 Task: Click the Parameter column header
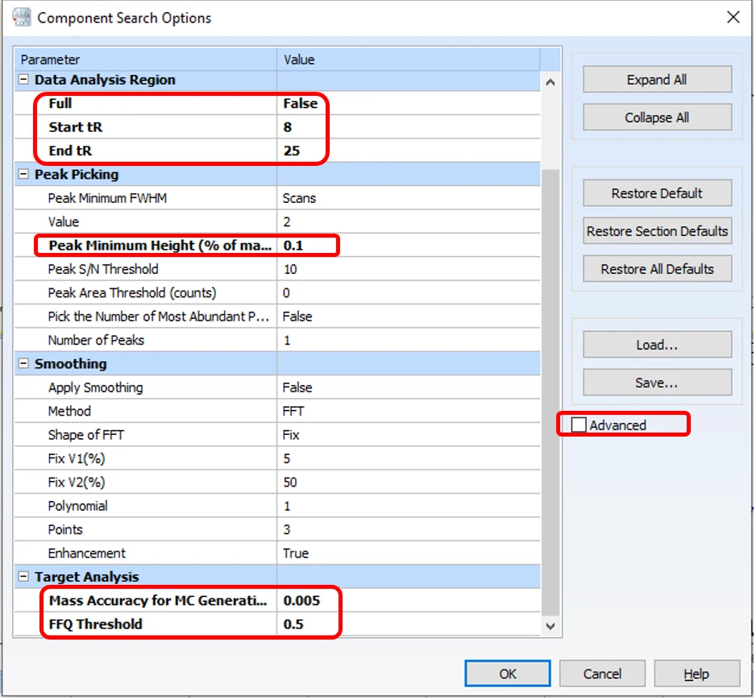[146, 60]
